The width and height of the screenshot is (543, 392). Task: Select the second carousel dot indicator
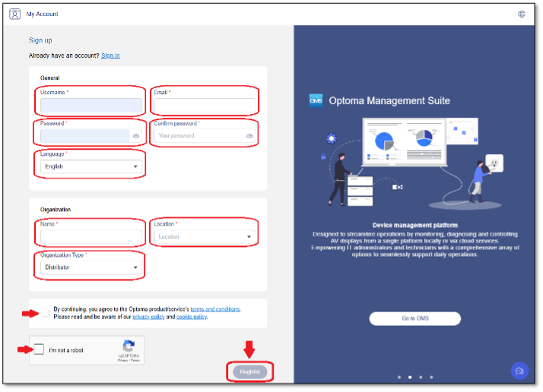tap(410, 377)
